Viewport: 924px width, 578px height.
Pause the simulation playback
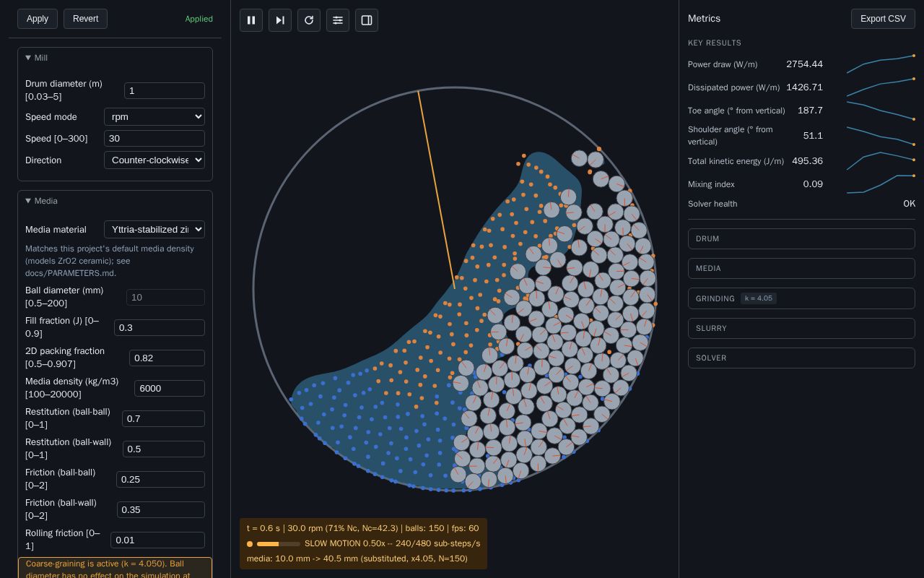[251, 20]
